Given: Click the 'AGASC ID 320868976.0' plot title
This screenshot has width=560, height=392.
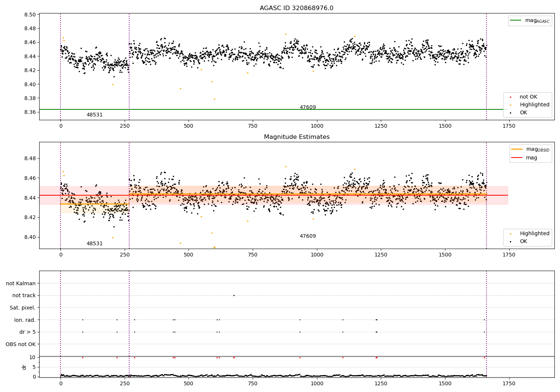Looking at the screenshot, I should (x=296, y=8).
